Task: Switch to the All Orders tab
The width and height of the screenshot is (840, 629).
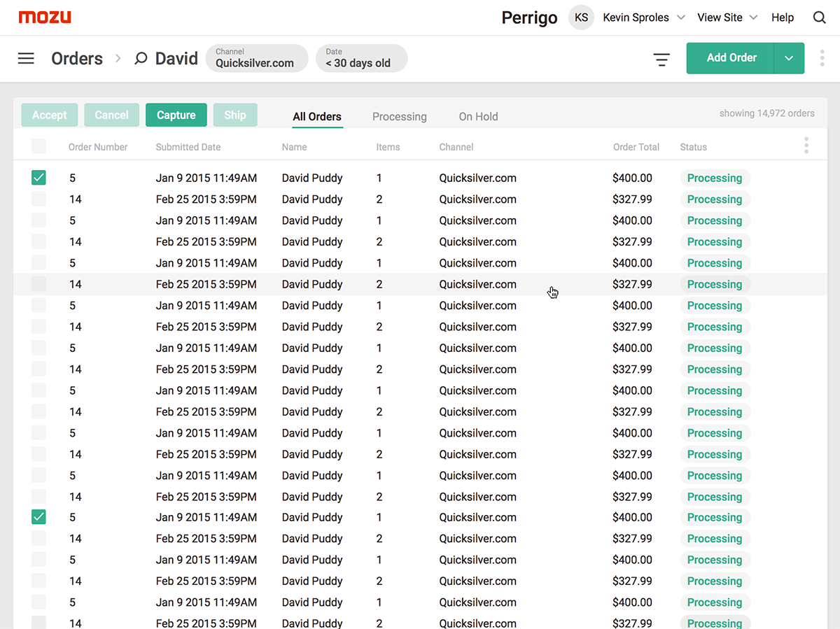Action: (x=317, y=117)
